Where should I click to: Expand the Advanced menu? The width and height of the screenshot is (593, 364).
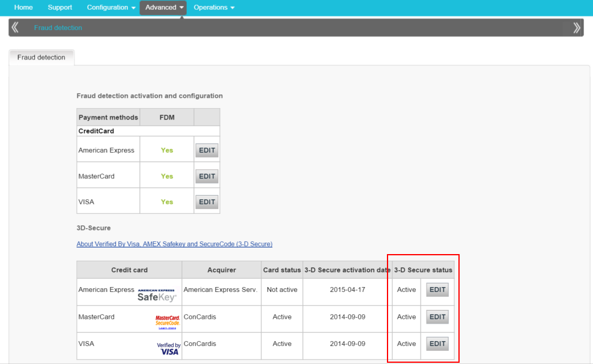coord(163,7)
